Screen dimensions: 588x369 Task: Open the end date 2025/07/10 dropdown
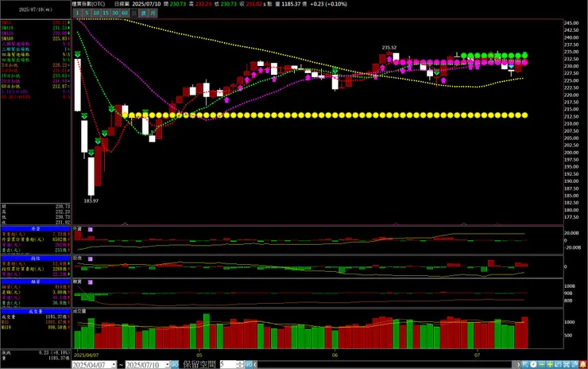pos(167,365)
